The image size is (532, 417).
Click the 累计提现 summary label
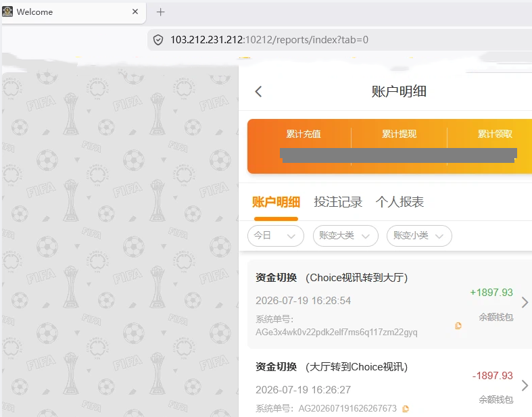399,134
